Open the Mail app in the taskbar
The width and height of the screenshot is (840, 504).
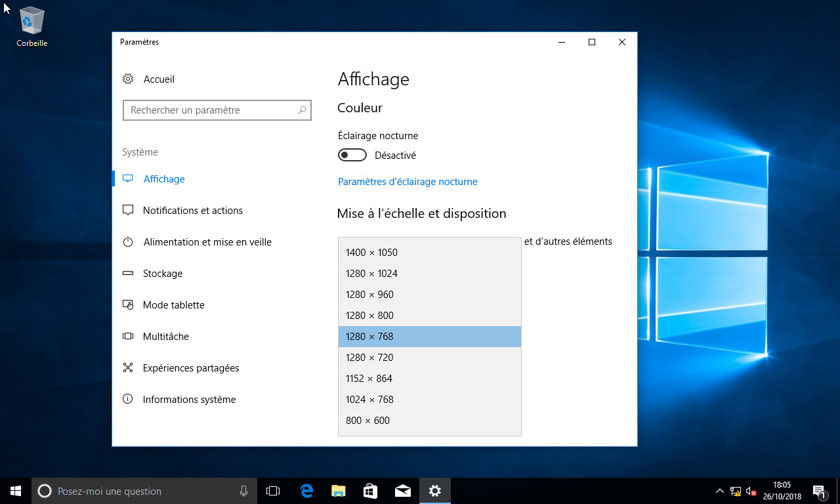coord(402,491)
